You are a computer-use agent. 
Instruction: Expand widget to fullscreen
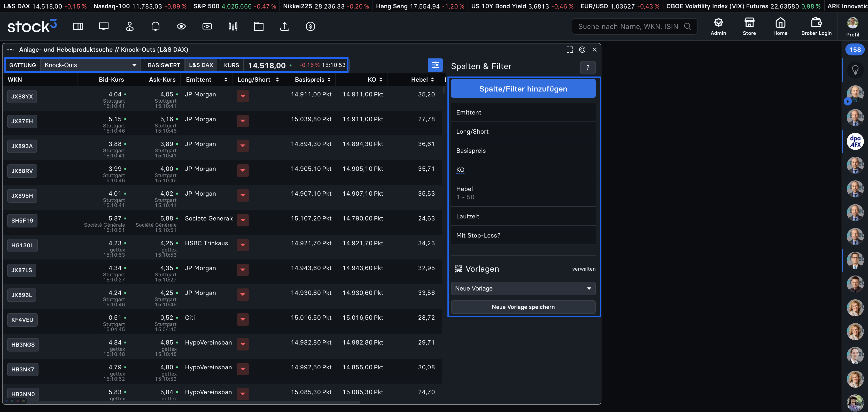tap(569, 50)
